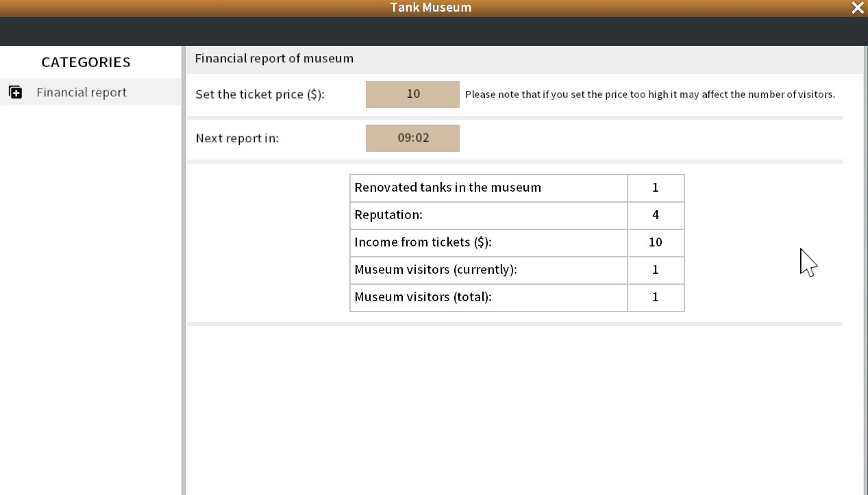Click the 'Next report in:' label

click(x=237, y=138)
